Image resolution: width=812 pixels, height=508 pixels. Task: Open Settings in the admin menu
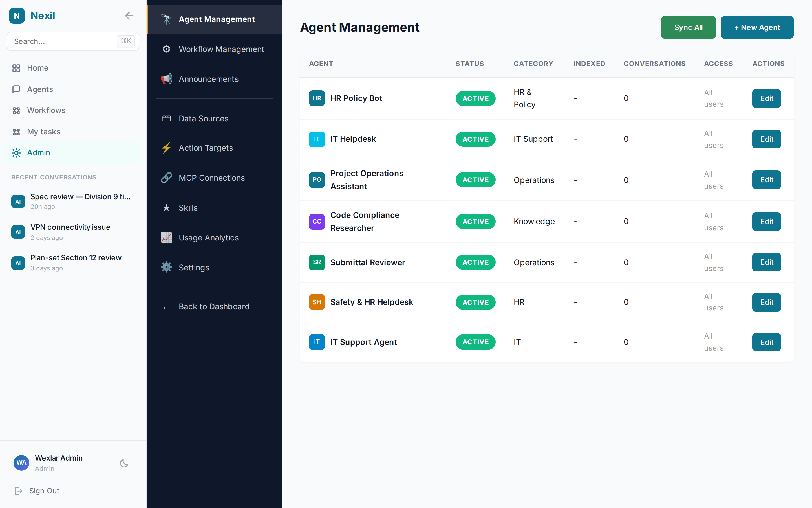tap(214, 268)
